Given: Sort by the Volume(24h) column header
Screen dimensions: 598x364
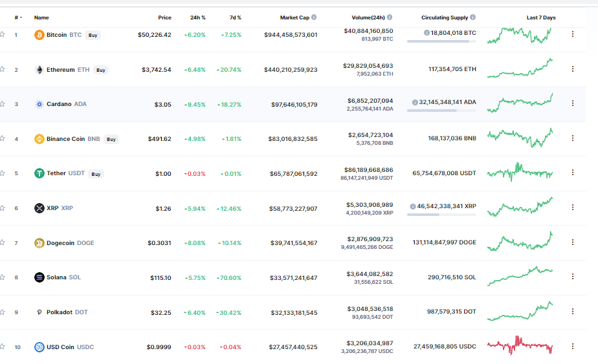Looking at the screenshot, I should pyautogui.click(x=368, y=17).
